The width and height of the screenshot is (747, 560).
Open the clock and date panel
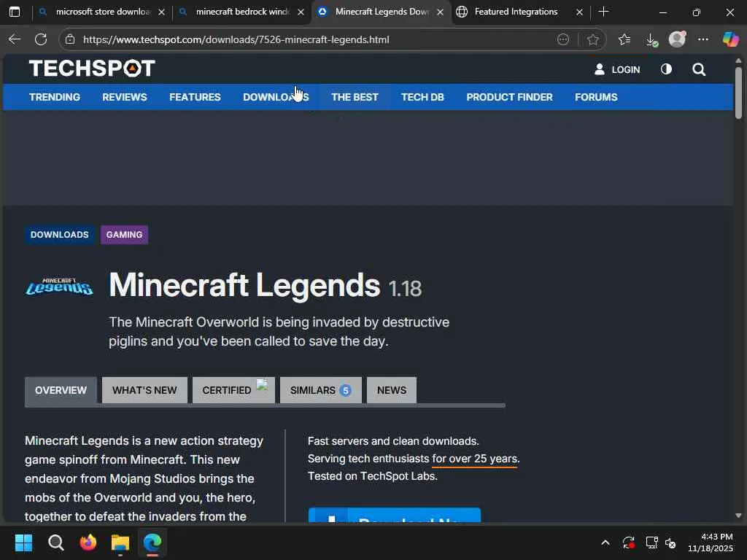(711, 542)
